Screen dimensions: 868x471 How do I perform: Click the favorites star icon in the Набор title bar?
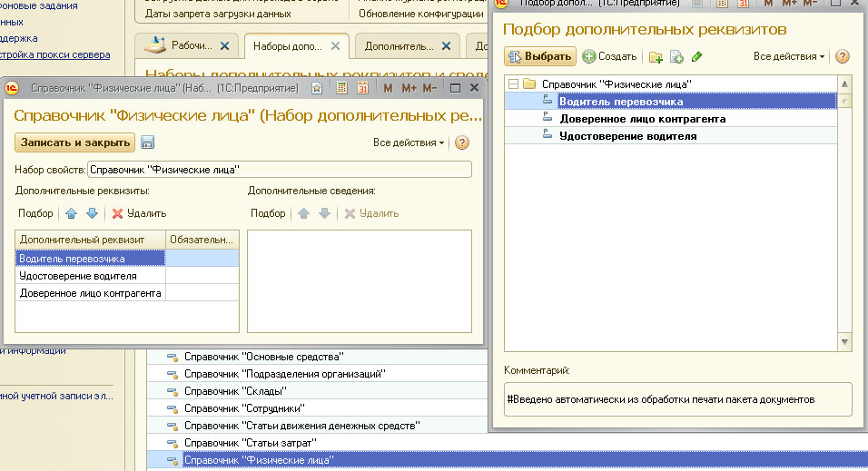(x=317, y=88)
